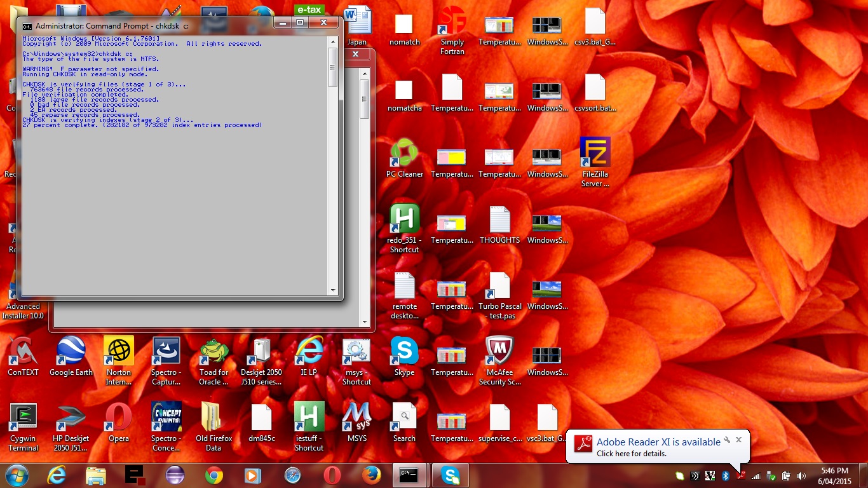Open Google Chrome from the taskbar

[214, 475]
